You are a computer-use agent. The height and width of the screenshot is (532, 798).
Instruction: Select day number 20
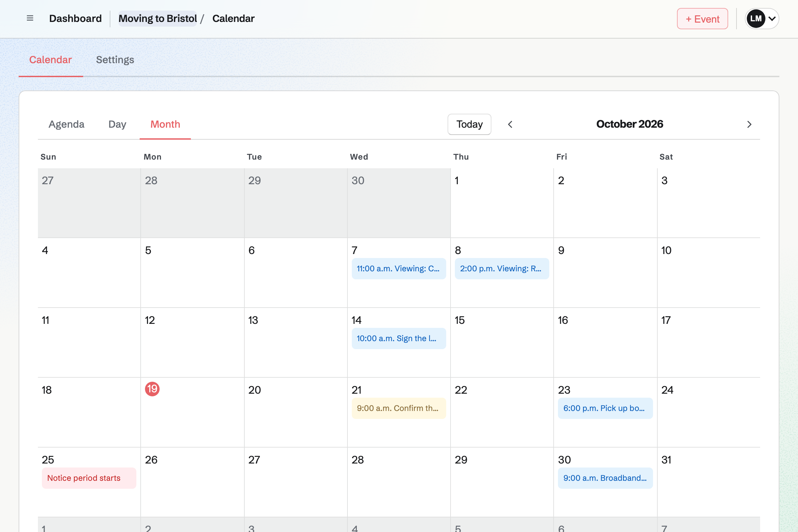click(254, 390)
